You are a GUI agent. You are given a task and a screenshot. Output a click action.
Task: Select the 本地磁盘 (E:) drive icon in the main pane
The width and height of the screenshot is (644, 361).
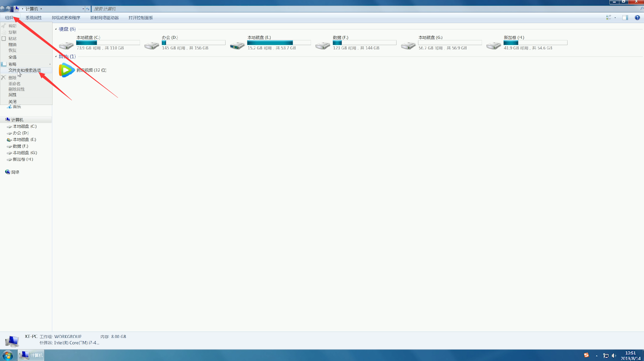click(x=237, y=46)
